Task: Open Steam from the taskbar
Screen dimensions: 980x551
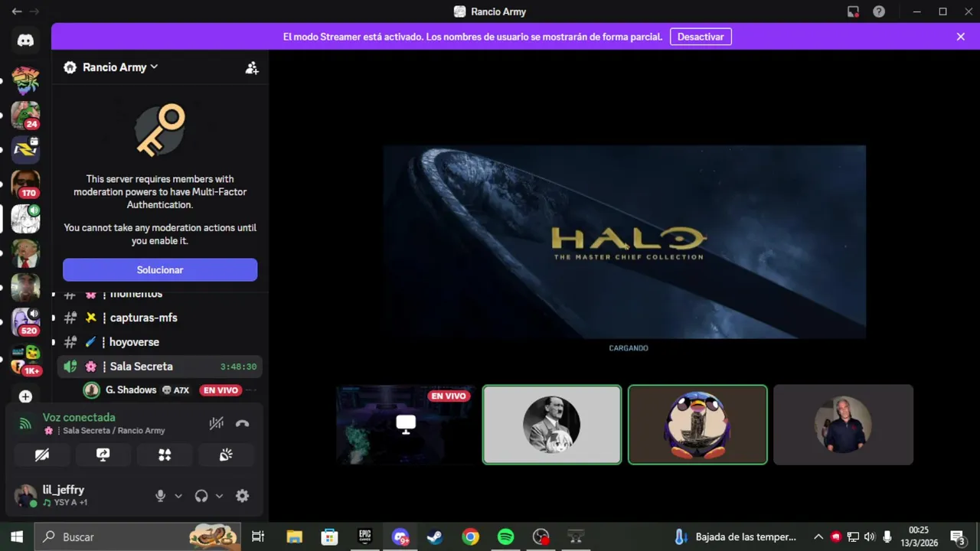Action: [435, 536]
